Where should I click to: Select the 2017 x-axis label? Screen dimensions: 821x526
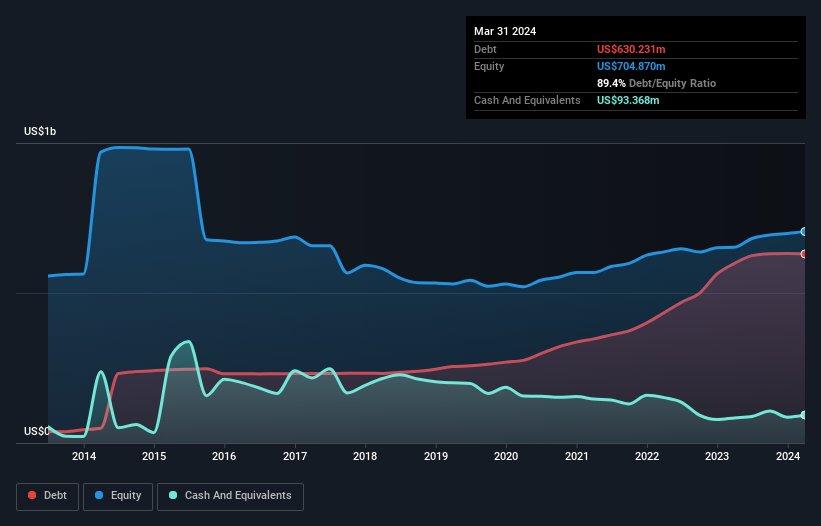[x=295, y=456]
